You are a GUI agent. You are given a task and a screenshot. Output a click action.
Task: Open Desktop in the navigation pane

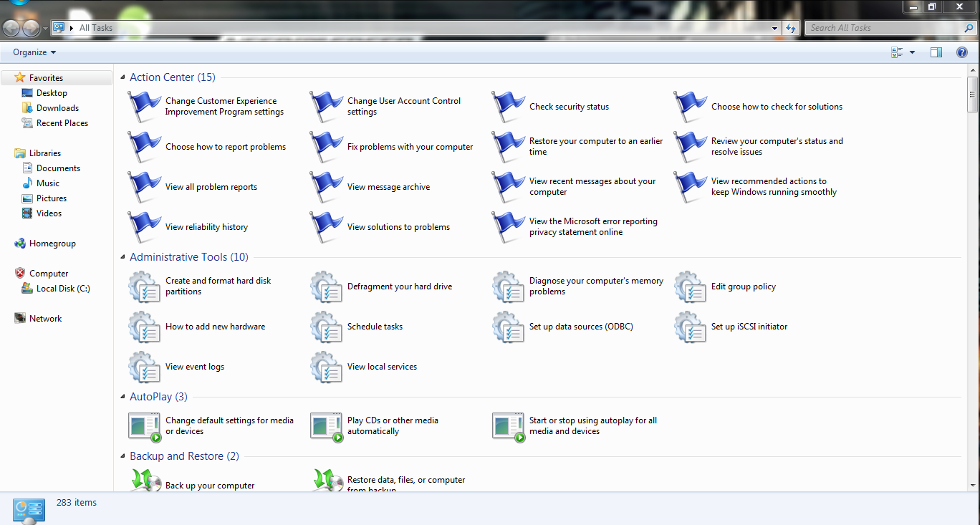(52, 93)
